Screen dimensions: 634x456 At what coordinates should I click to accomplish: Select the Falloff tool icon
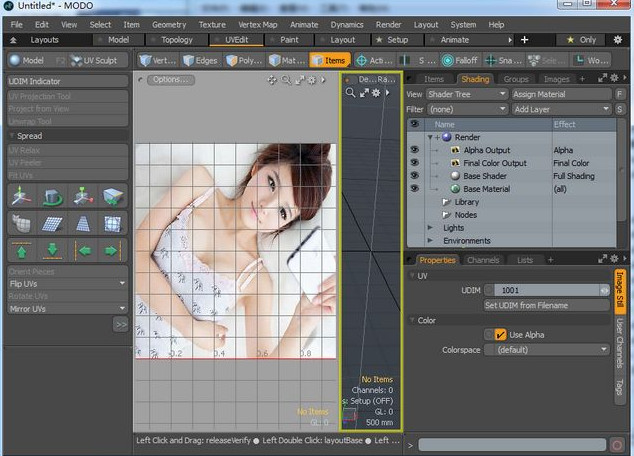[447, 60]
